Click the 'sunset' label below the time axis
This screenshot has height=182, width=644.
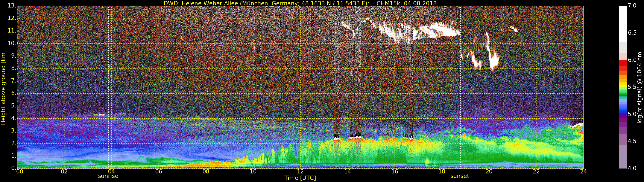tap(460, 176)
